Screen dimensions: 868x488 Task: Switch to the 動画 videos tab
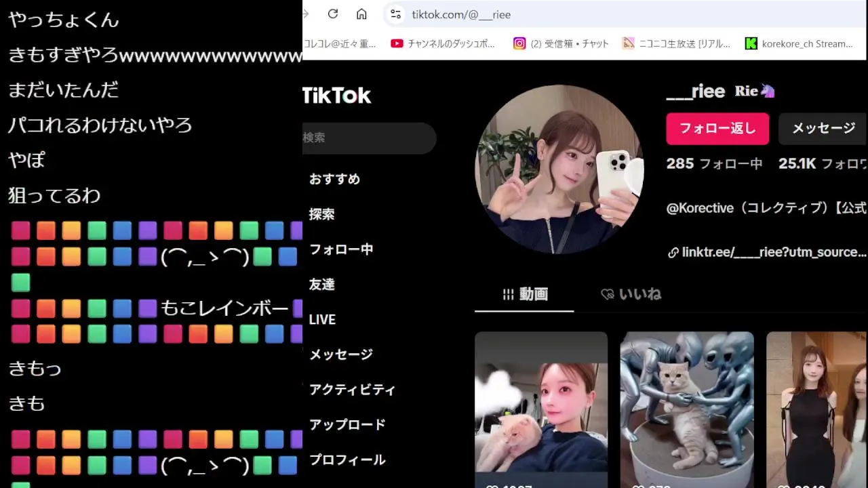524,294
